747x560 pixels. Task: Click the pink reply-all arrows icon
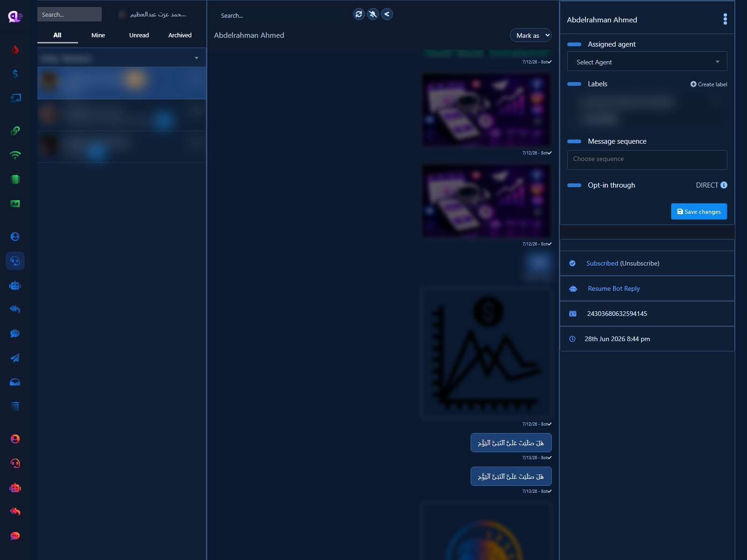click(x=15, y=511)
